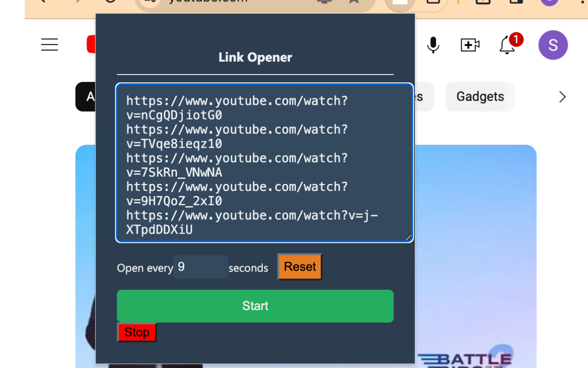Open the hamburger guide menu
This screenshot has width=588, height=368.
pos(49,45)
